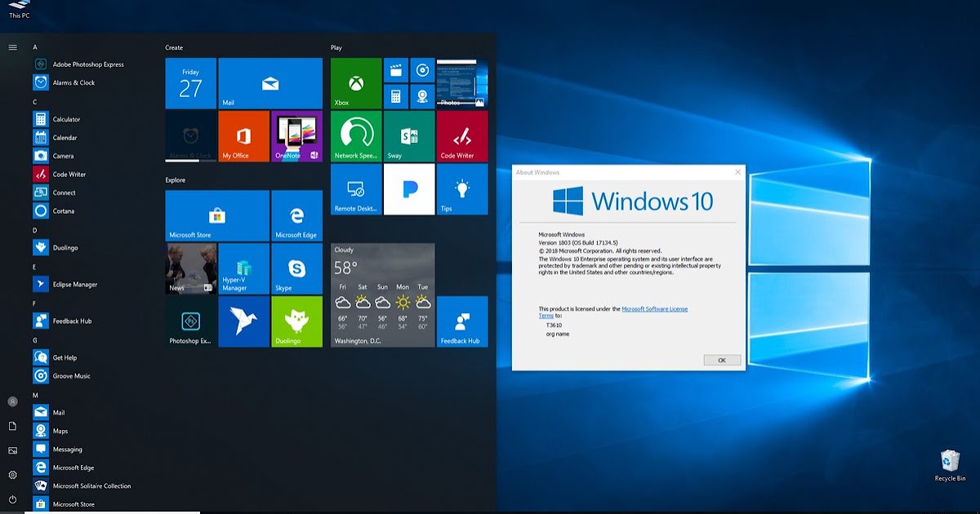
Task: Open the Tips lightbulb tile
Action: (x=462, y=189)
